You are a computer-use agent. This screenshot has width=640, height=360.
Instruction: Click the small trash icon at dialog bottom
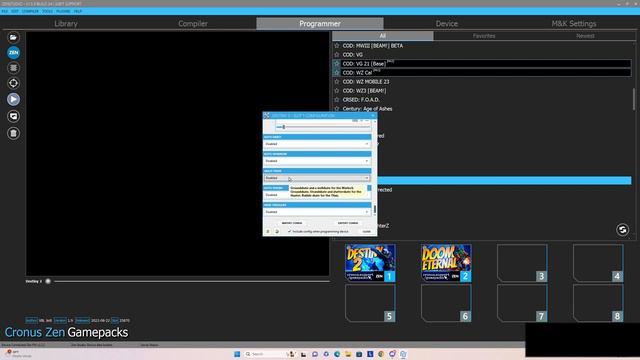pos(268,231)
